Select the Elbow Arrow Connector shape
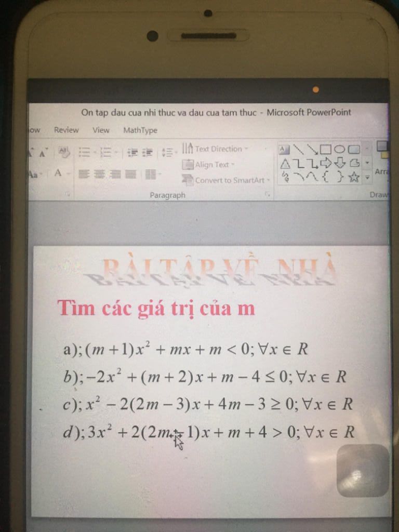The width and height of the screenshot is (399, 532). pyautogui.click(x=312, y=164)
